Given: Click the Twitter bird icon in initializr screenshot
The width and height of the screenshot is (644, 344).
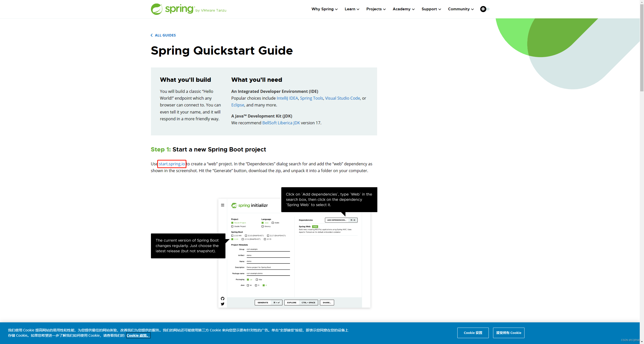Looking at the screenshot, I should point(223,304).
